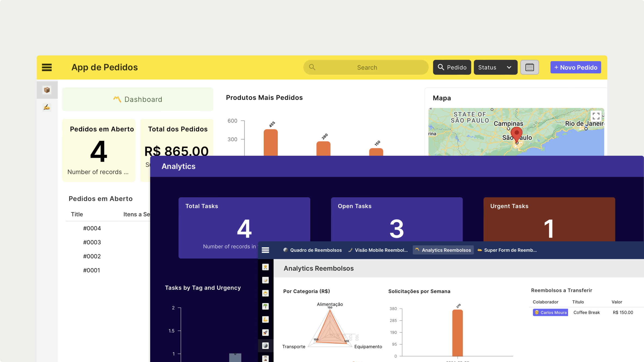
Task: Expand the Status dropdown
Action: click(x=495, y=67)
